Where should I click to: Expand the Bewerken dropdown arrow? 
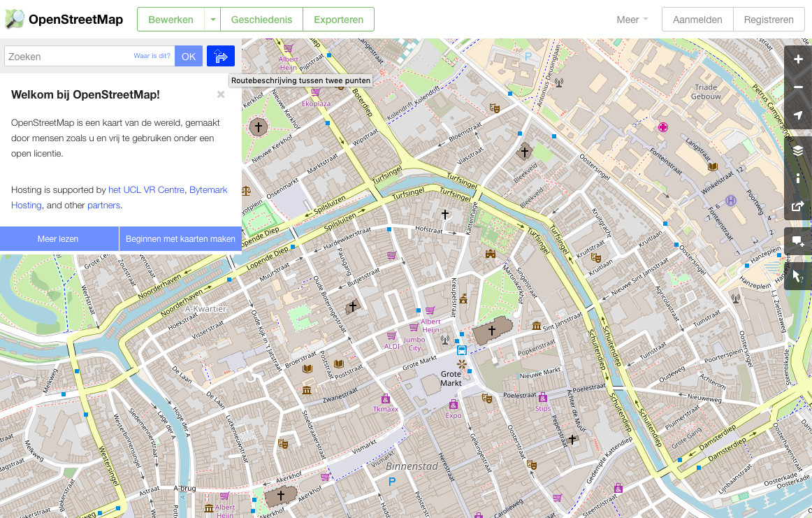212,20
